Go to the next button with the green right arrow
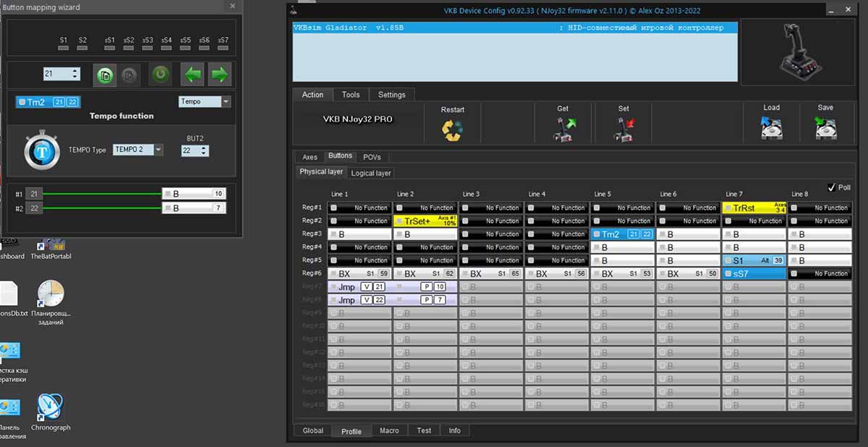Image resolution: width=868 pixels, height=447 pixels. click(220, 74)
